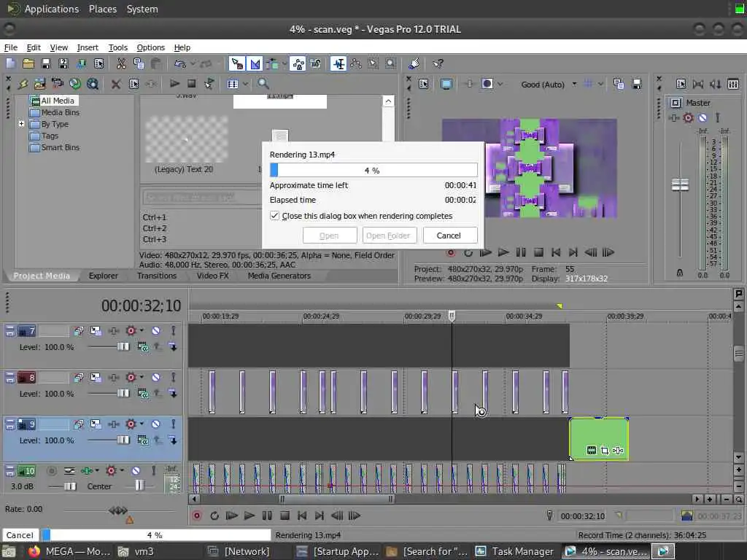Click the Open Folder button in render dialog

pyautogui.click(x=390, y=236)
